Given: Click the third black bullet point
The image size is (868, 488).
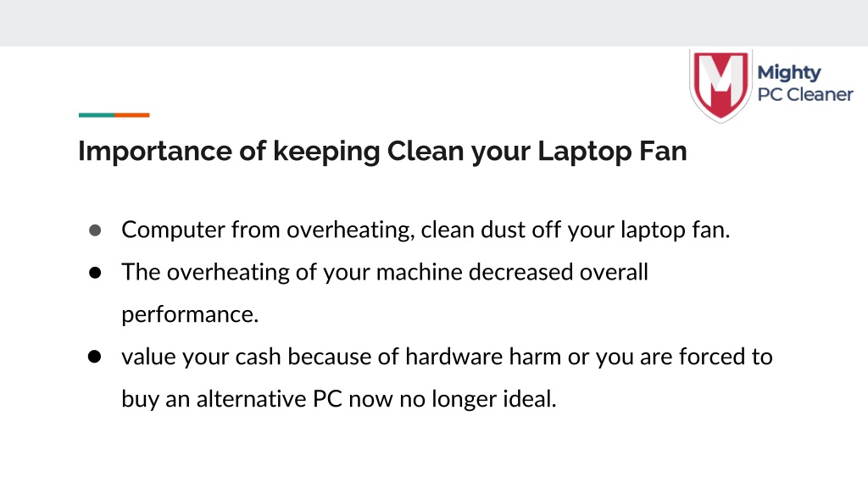Looking at the screenshot, I should [x=95, y=357].
